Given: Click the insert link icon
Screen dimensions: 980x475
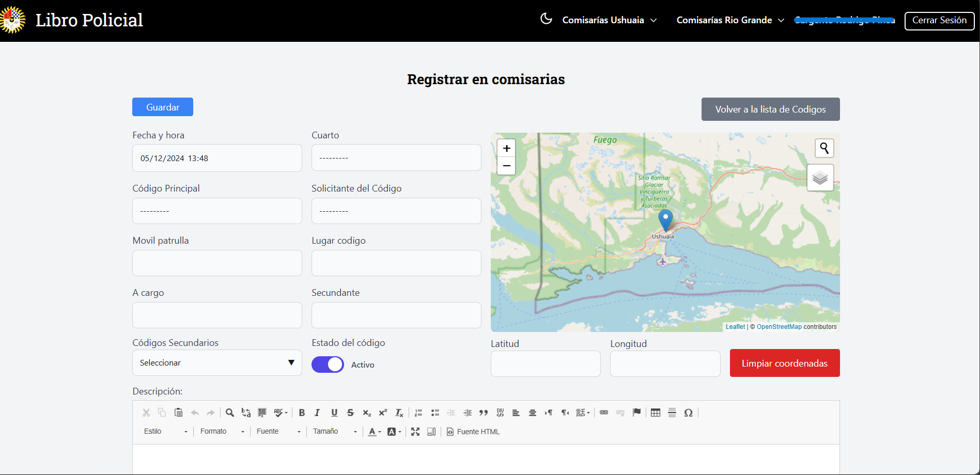Looking at the screenshot, I should (604, 413).
